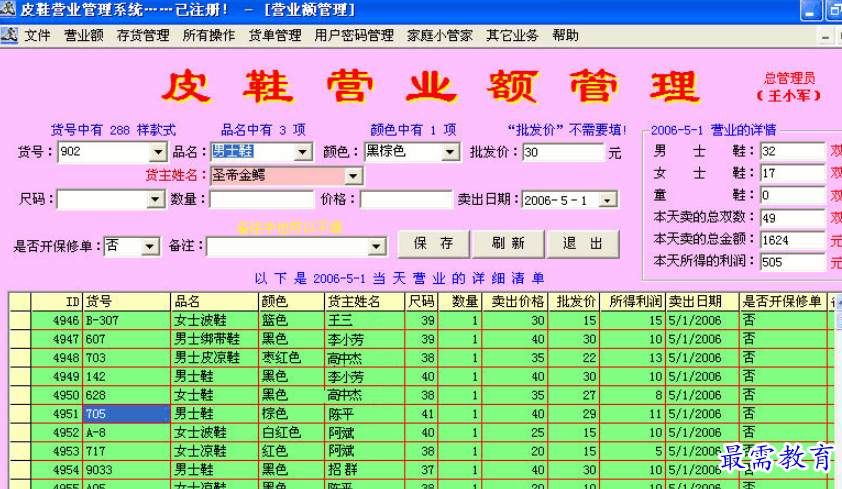Click the 退出 button

click(x=583, y=244)
